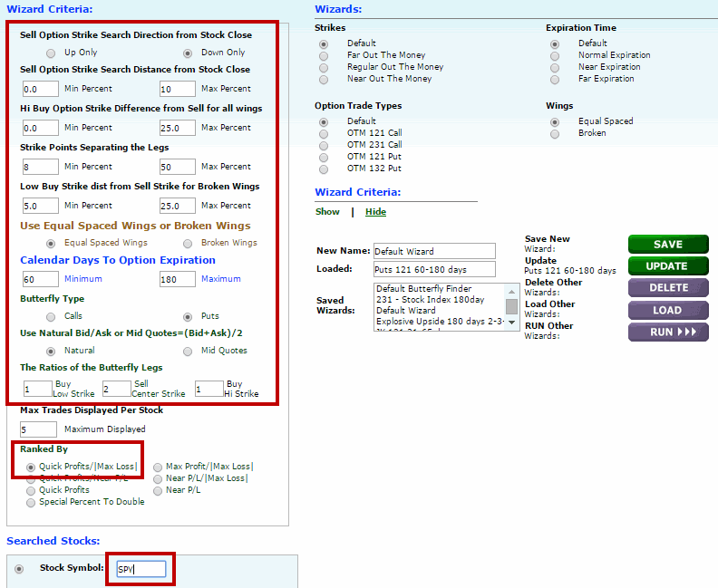Rank by Special Percent To Double
Viewport: 718px width, 588px height.
coord(31,503)
